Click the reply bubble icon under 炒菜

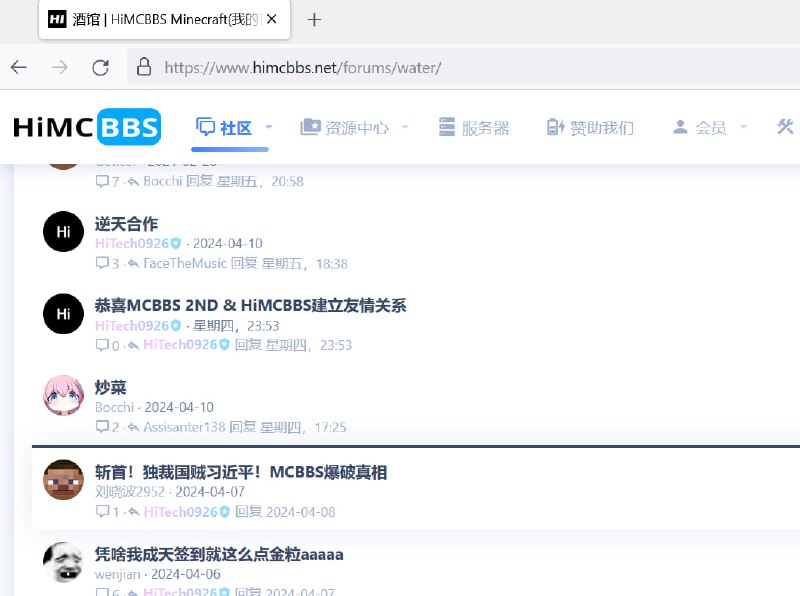pyautogui.click(x=102, y=427)
